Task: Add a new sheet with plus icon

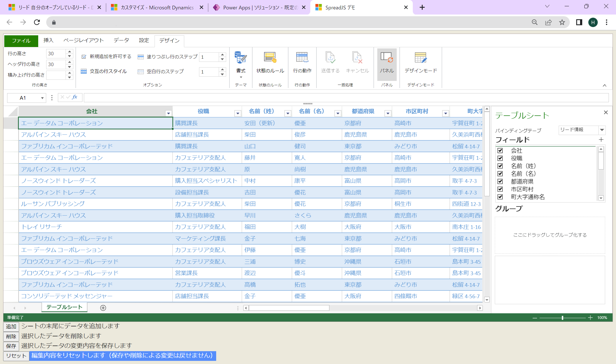Action: [103, 308]
